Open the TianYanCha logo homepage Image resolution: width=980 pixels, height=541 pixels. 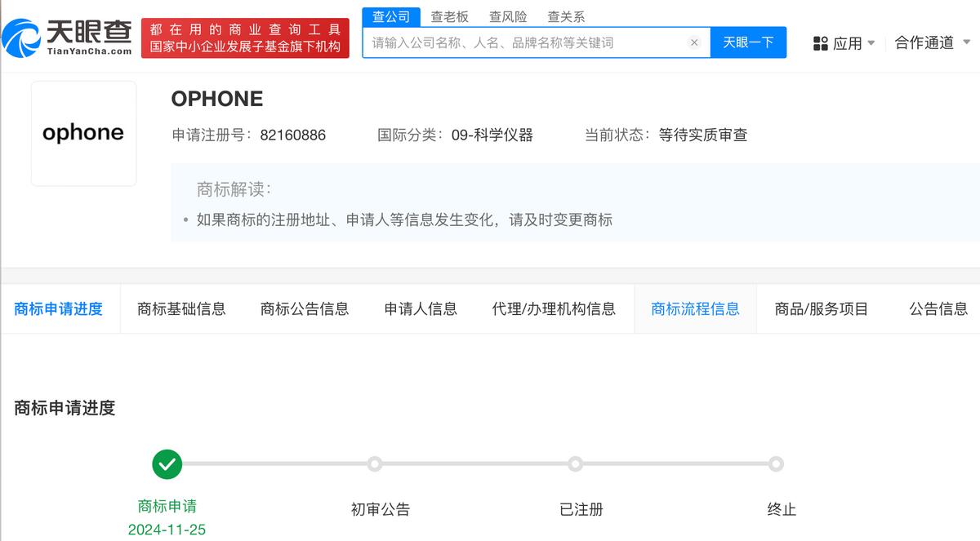pyautogui.click(x=67, y=38)
